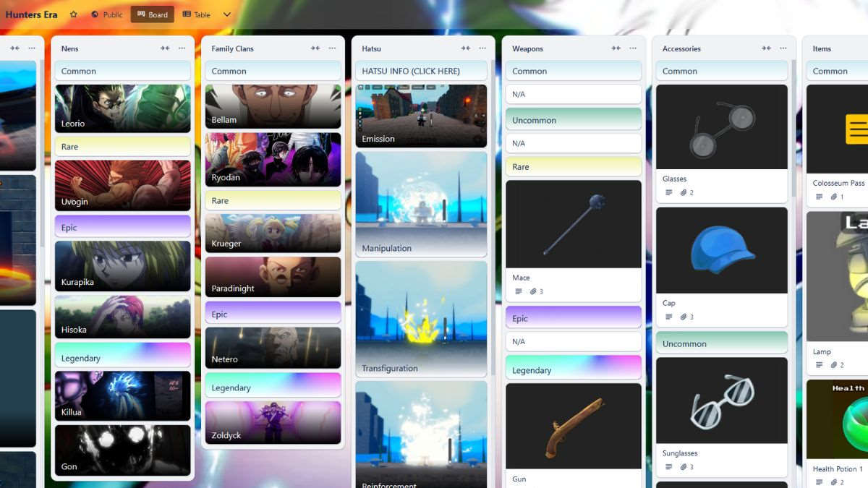Collapse the Accessories list
The image size is (868, 488).
766,48
